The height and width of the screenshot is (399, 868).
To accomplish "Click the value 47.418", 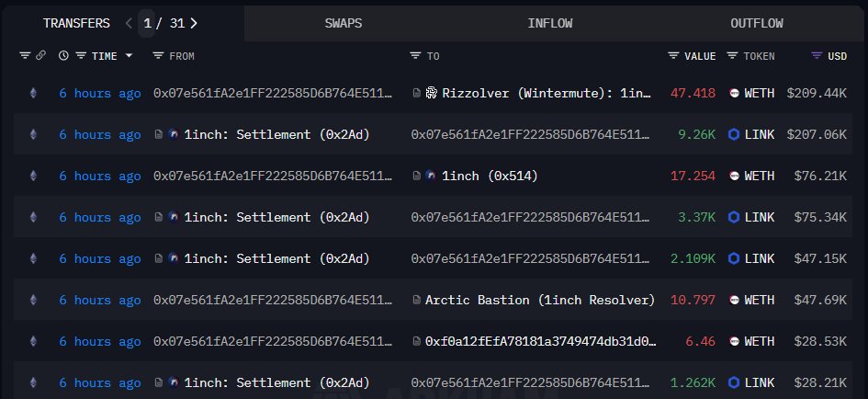I will 693,93.
